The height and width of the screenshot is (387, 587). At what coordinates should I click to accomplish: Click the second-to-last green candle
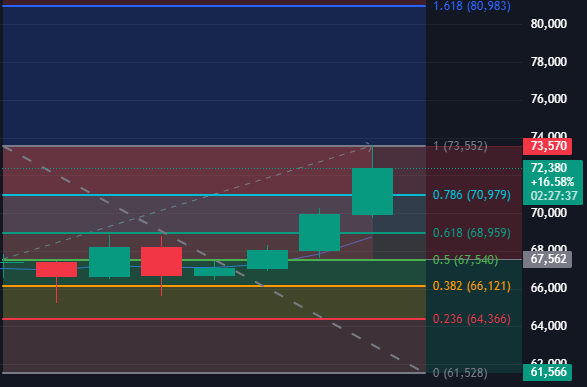(x=319, y=232)
